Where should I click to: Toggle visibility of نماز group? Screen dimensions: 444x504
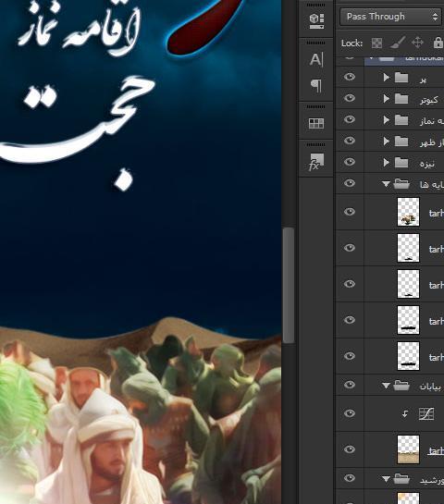(x=350, y=119)
